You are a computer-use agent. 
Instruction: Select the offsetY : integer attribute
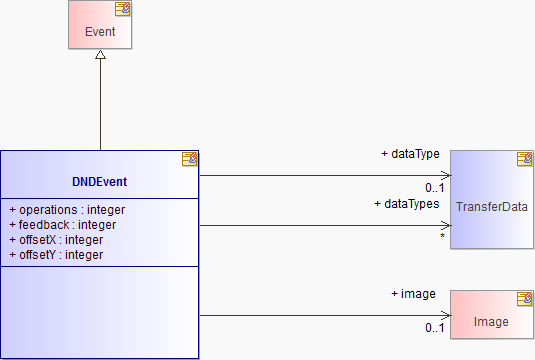tap(56, 255)
